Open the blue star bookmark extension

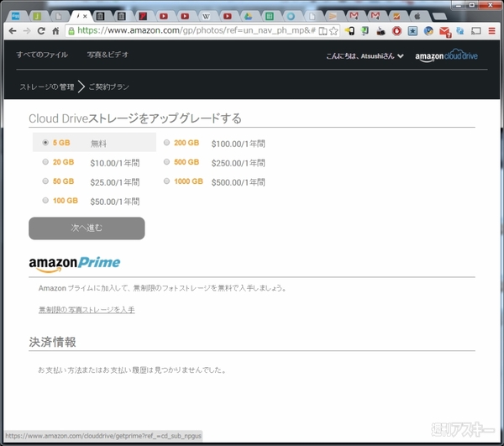tap(412, 31)
